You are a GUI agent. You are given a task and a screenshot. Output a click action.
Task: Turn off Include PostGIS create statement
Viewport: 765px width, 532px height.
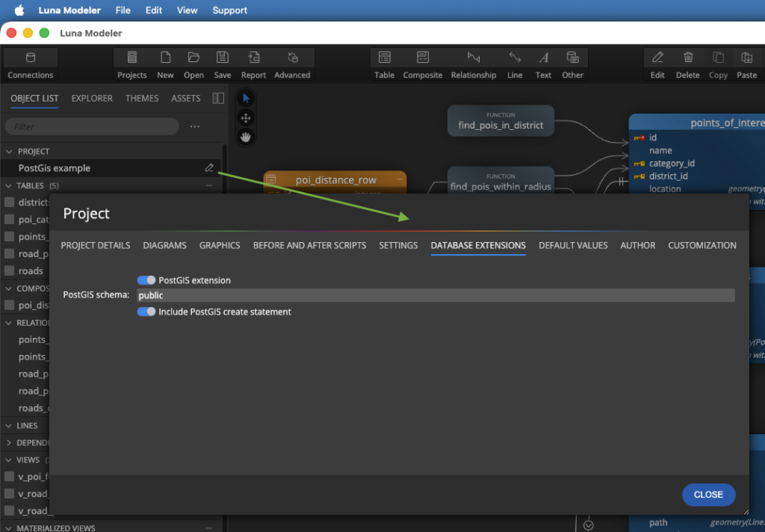[146, 311]
